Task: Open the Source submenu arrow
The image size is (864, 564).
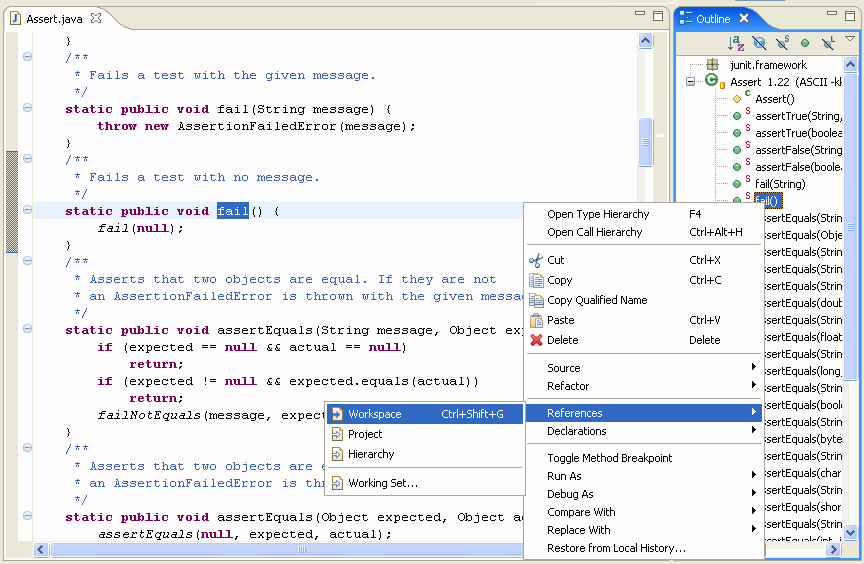Action: pyautogui.click(x=754, y=367)
